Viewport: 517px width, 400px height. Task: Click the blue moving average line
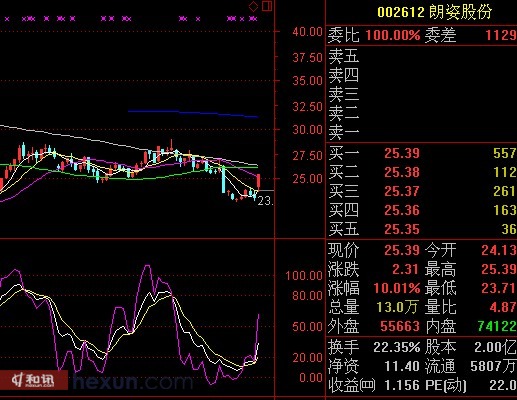[x=193, y=113]
